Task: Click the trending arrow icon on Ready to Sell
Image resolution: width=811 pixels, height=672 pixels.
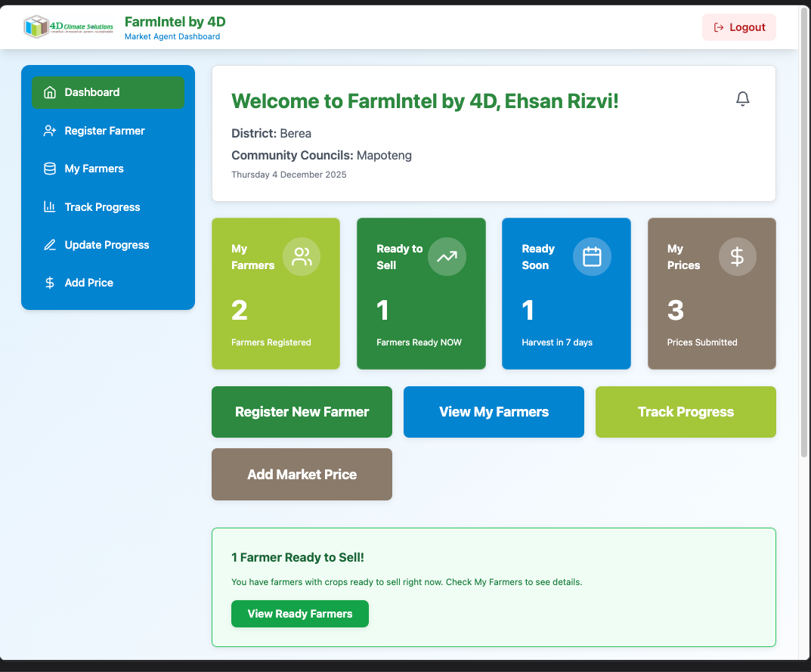Action: click(447, 256)
